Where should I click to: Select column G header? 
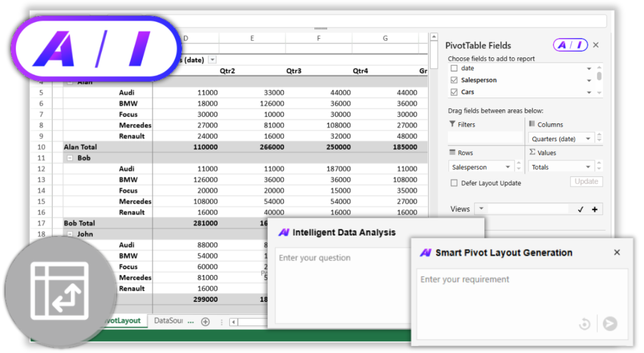[385, 38]
